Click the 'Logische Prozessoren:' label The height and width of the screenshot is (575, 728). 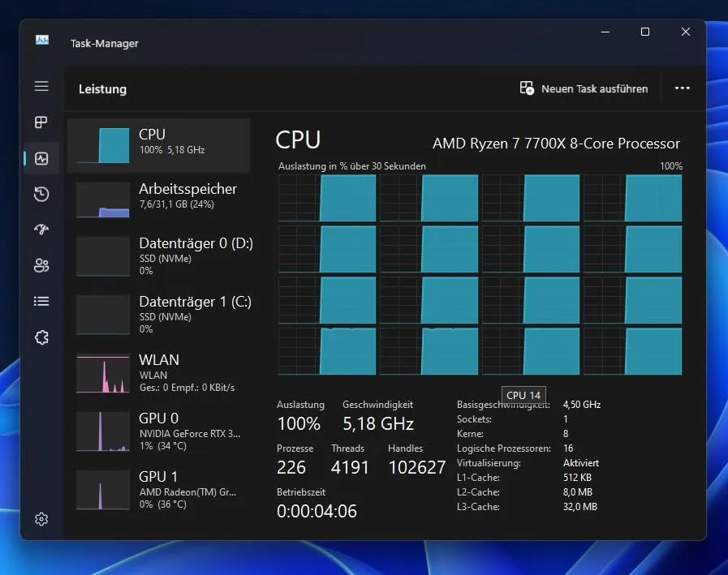(504, 448)
